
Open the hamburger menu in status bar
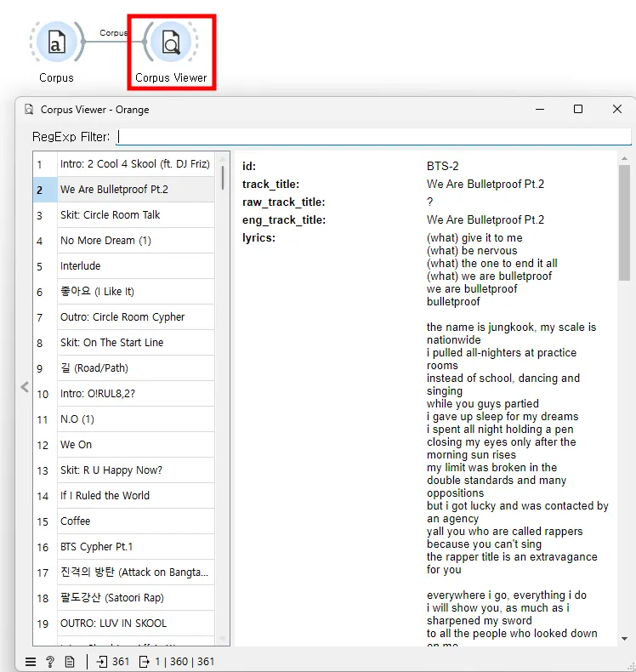click(x=31, y=662)
